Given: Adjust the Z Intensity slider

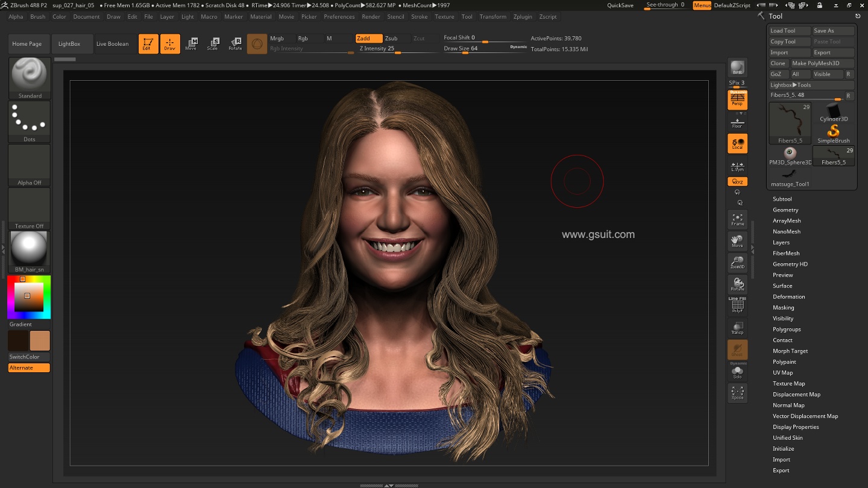Looking at the screenshot, I should point(397,49).
